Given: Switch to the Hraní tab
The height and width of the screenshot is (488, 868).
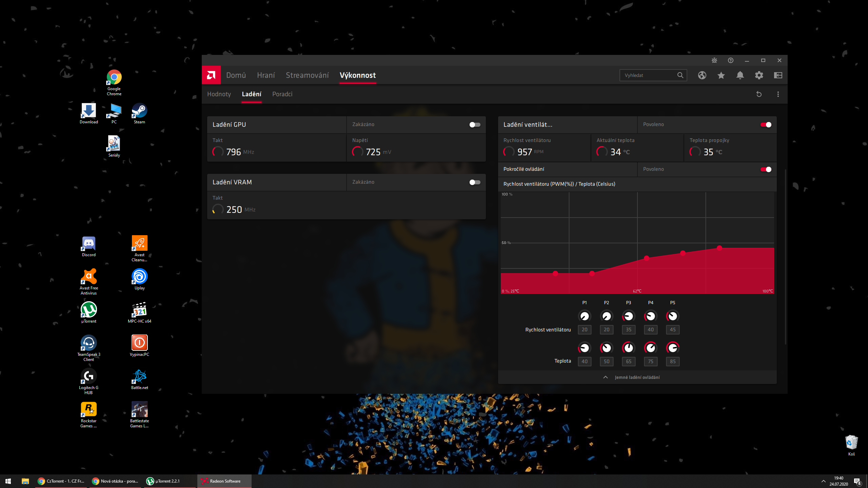Looking at the screenshot, I should click(x=265, y=75).
